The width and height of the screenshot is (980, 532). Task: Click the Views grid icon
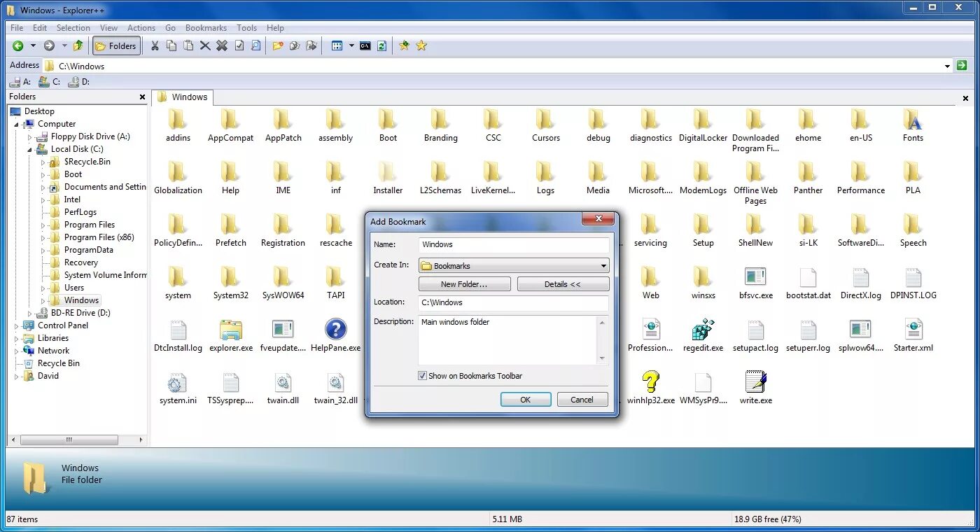click(337, 45)
